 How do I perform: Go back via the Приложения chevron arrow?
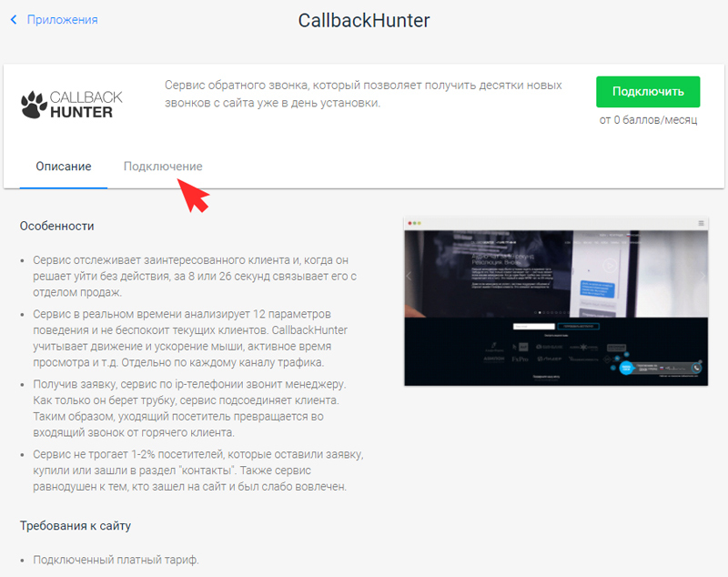tap(14, 19)
